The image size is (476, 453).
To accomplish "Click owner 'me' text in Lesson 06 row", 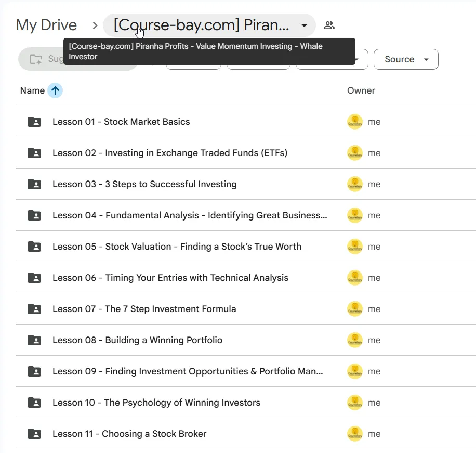I will [374, 278].
